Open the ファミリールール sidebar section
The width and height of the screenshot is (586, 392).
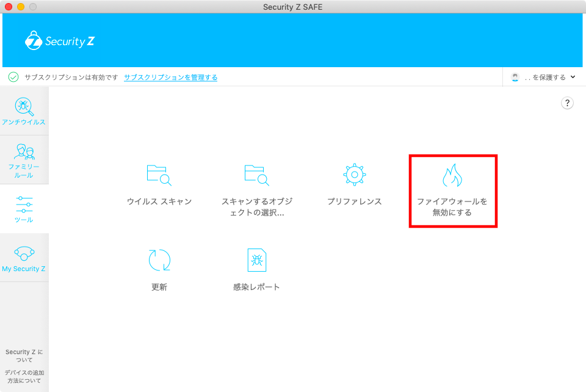tap(24, 160)
